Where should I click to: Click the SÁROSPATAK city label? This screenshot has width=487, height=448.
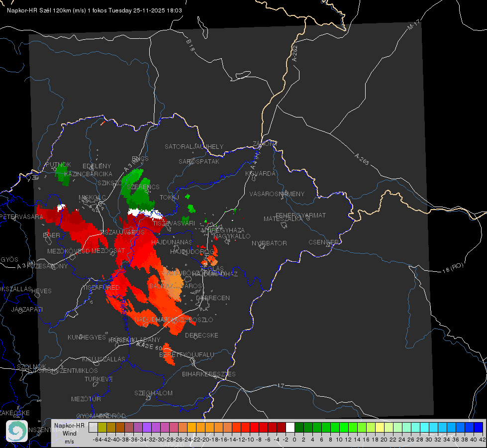pyautogui.click(x=199, y=161)
